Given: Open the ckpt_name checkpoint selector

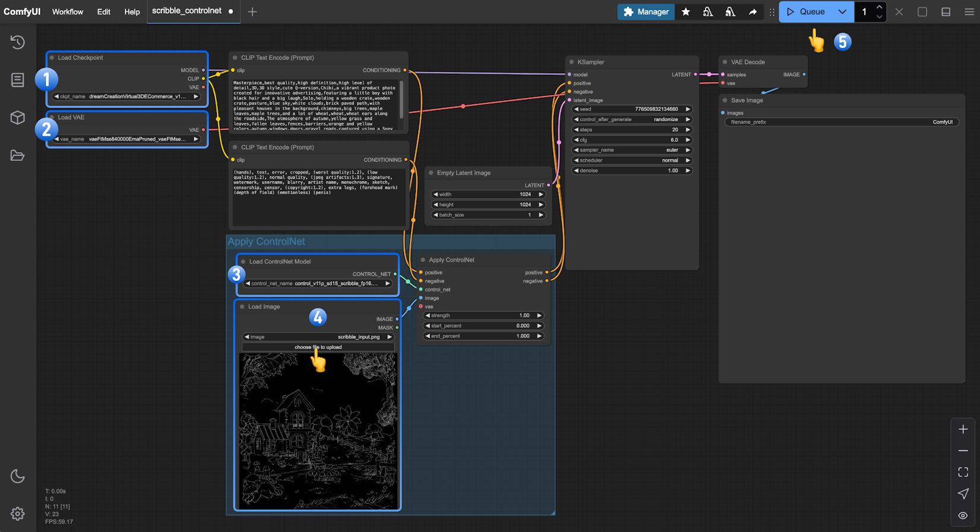Looking at the screenshot, I should click(x=126, y=96).
